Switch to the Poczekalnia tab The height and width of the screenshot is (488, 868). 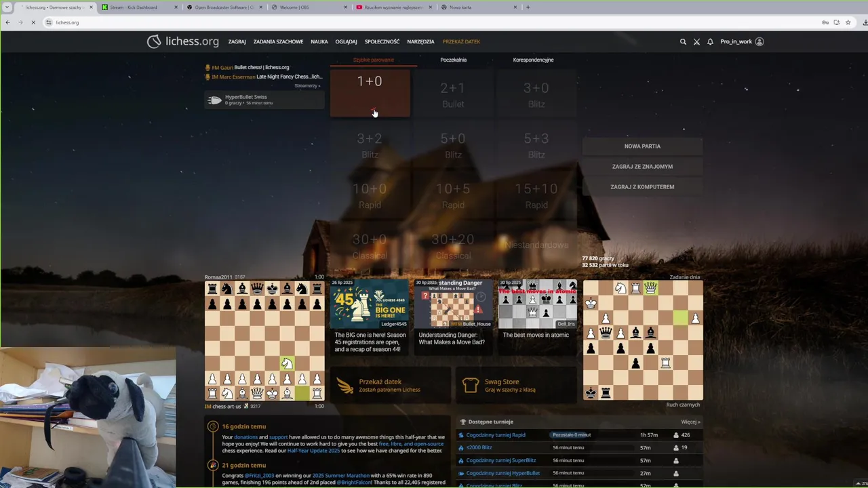click(453, 60)
